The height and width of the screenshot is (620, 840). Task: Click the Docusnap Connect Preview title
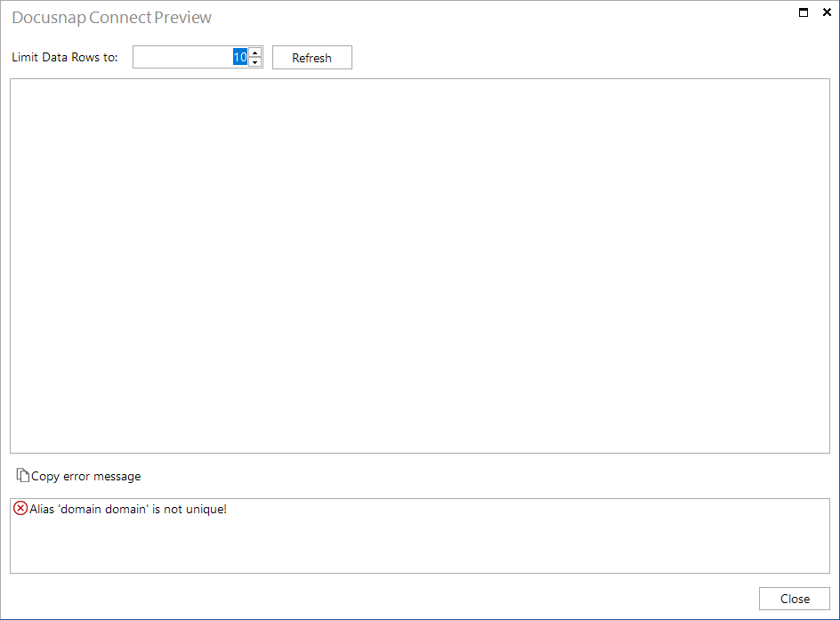(x=111, y=17)
